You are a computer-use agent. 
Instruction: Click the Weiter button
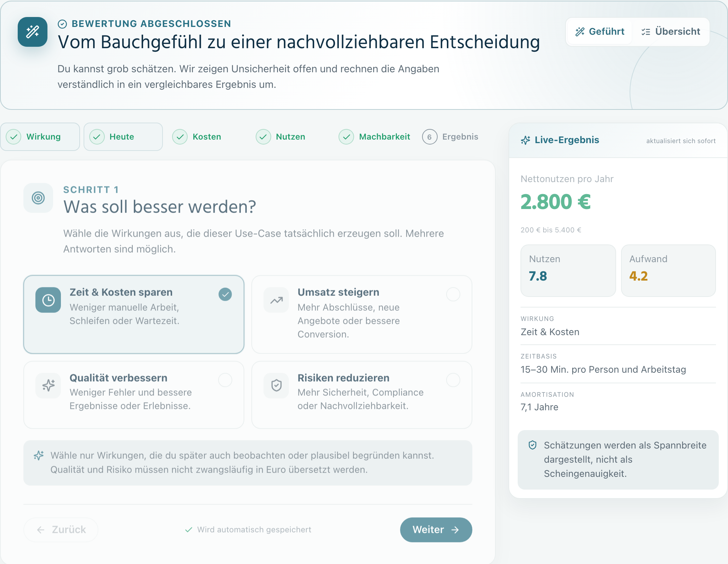pyautogui.click(x=436, y=530)
